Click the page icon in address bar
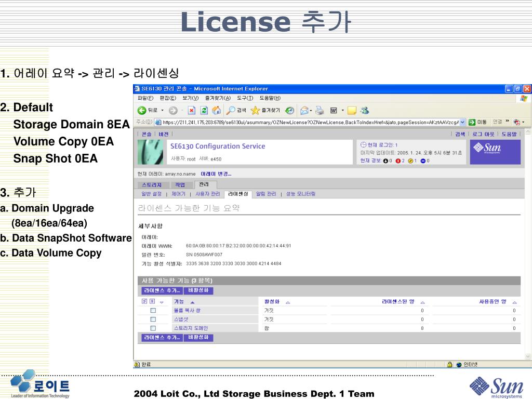The width and height of the screenshot is (532, 399). (x=158, y=122)
